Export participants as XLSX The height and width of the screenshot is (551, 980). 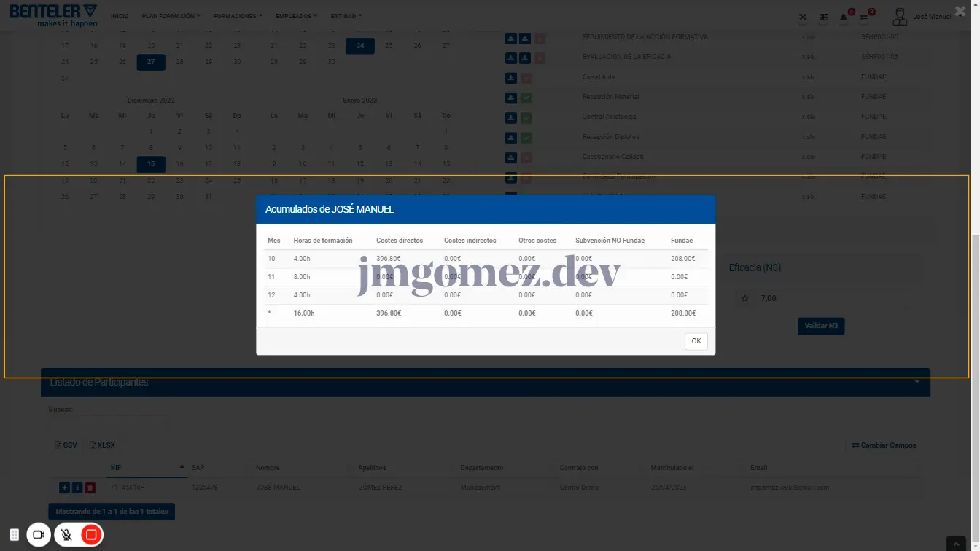[x=102, y=445]
